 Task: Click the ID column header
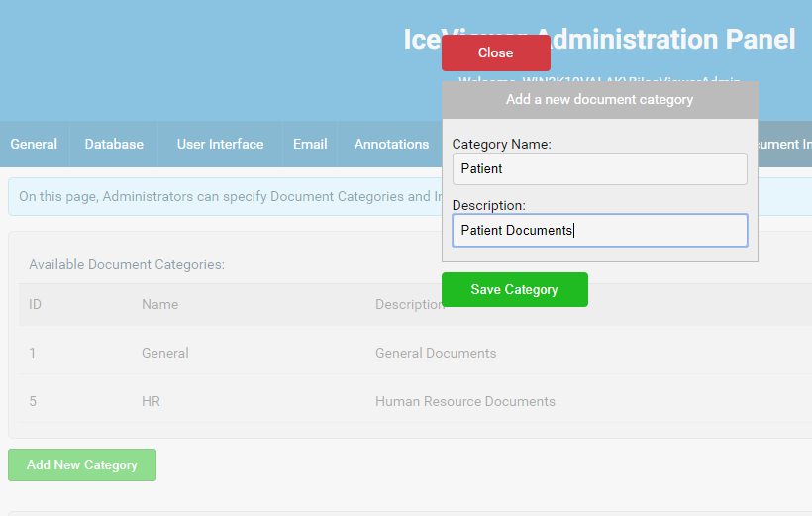[35, 304]
